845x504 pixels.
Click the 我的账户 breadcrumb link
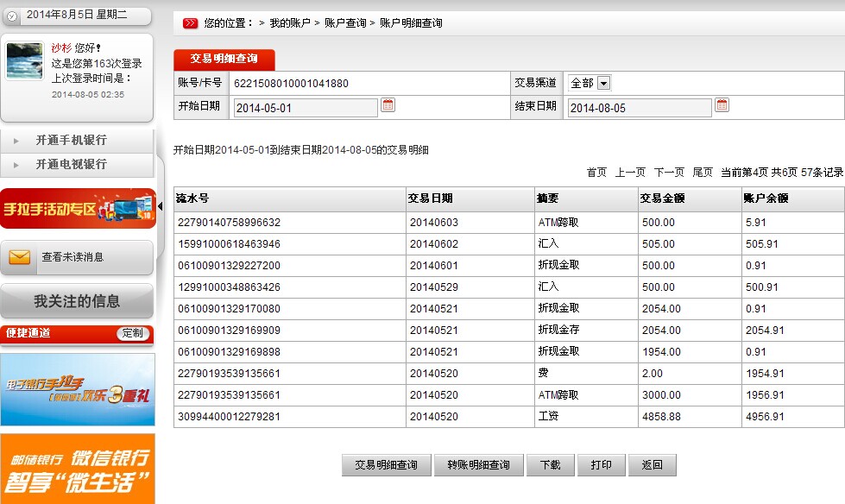coord(289,23)
